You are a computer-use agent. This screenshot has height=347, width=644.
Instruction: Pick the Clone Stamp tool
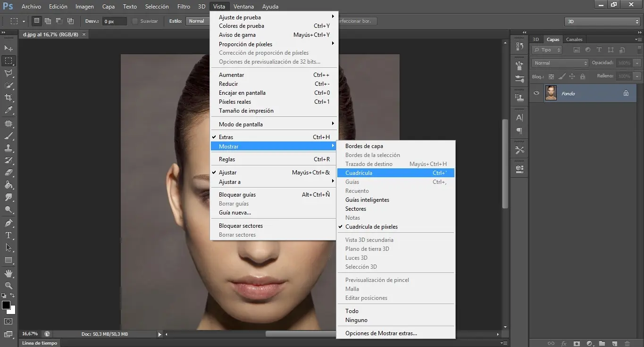(x=8, y=149)
